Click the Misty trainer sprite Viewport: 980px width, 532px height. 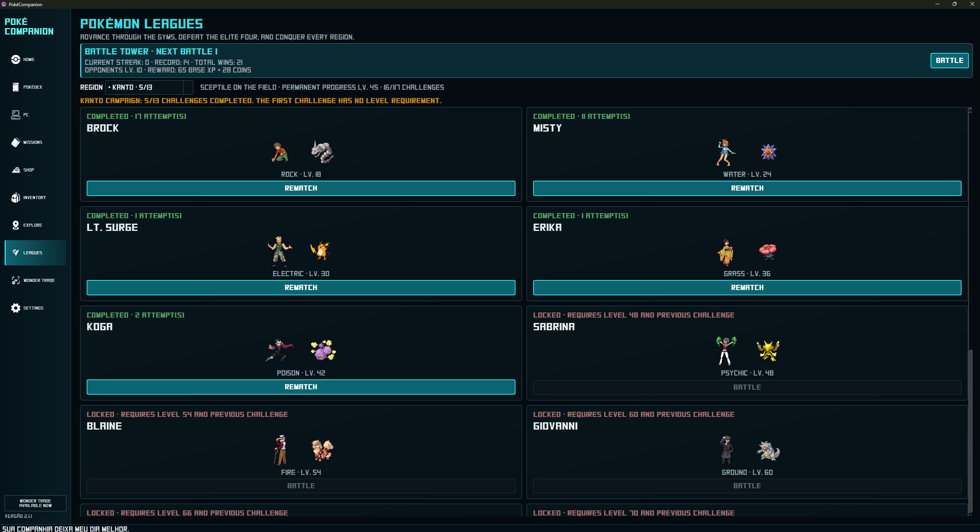coord(726,152)
